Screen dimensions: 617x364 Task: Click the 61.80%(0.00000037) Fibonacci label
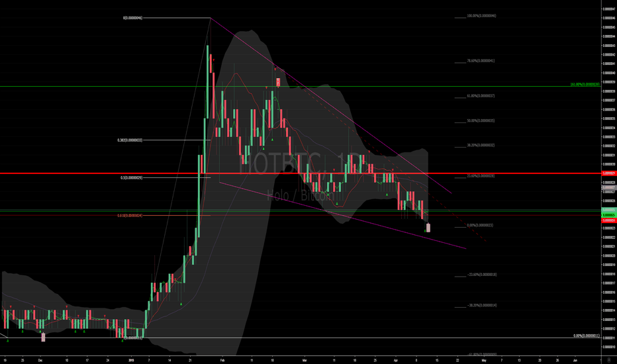(481, 96)
